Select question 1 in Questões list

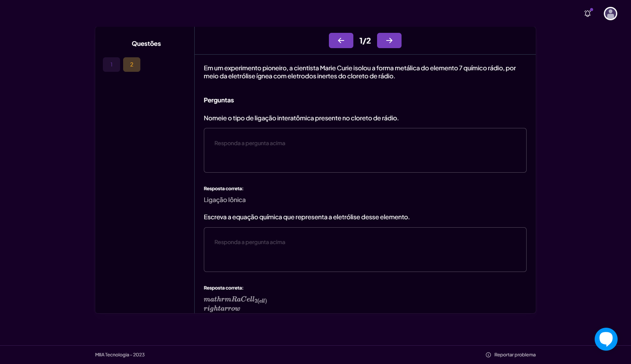[111, 65]
